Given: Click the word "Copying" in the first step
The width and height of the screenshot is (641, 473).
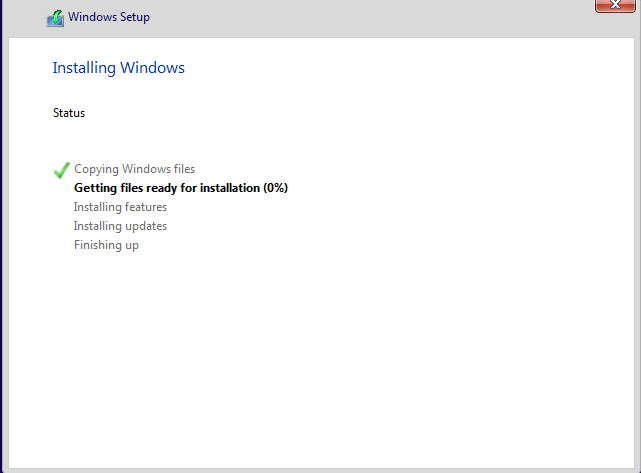Looking at the screenshot, I should (x=96, y=169).
